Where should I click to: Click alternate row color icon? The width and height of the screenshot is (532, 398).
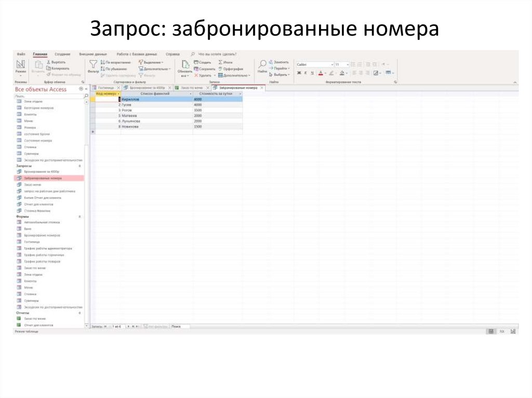coord(376,73)
